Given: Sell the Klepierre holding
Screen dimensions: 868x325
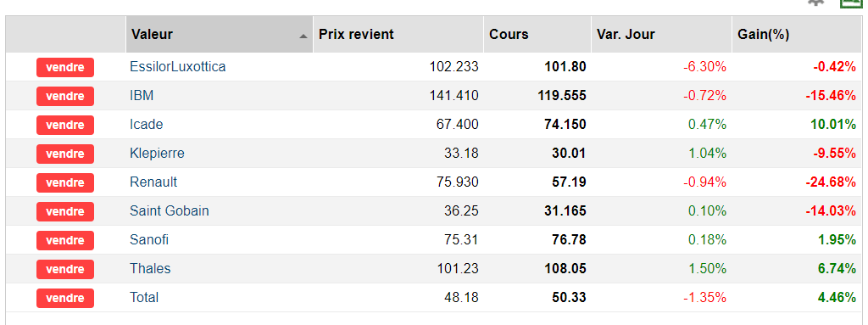Looking at the screenshot, I should 65,154.
